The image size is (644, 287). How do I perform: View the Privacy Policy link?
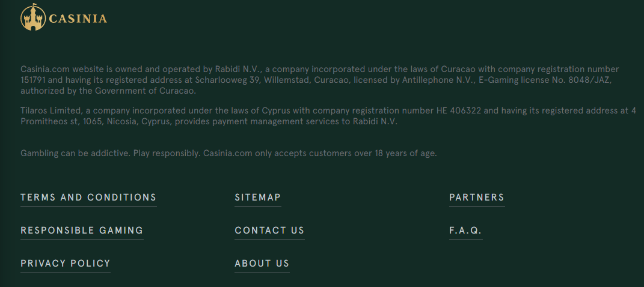pyautogui.click(x=66, y=263)
